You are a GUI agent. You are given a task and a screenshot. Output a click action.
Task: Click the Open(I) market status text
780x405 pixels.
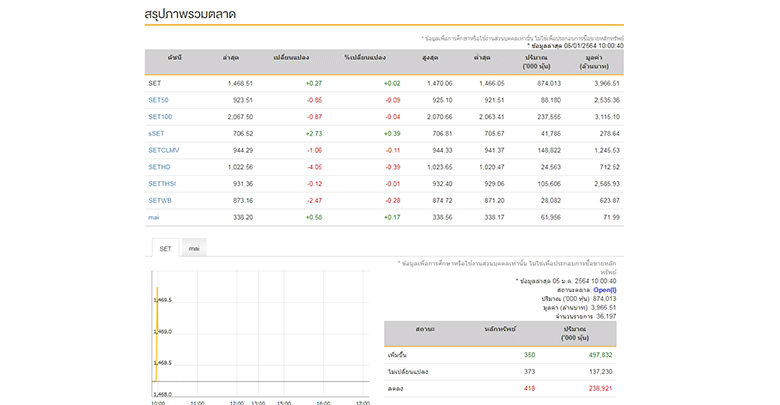pyautogui.click(x=604, y=290)
